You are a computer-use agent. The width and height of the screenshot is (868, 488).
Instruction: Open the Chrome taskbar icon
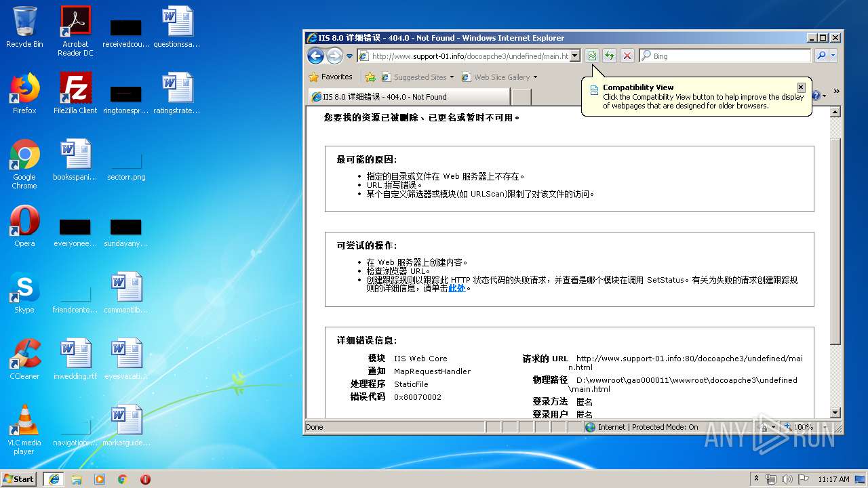pyautogui.click(x=123, y=479)
